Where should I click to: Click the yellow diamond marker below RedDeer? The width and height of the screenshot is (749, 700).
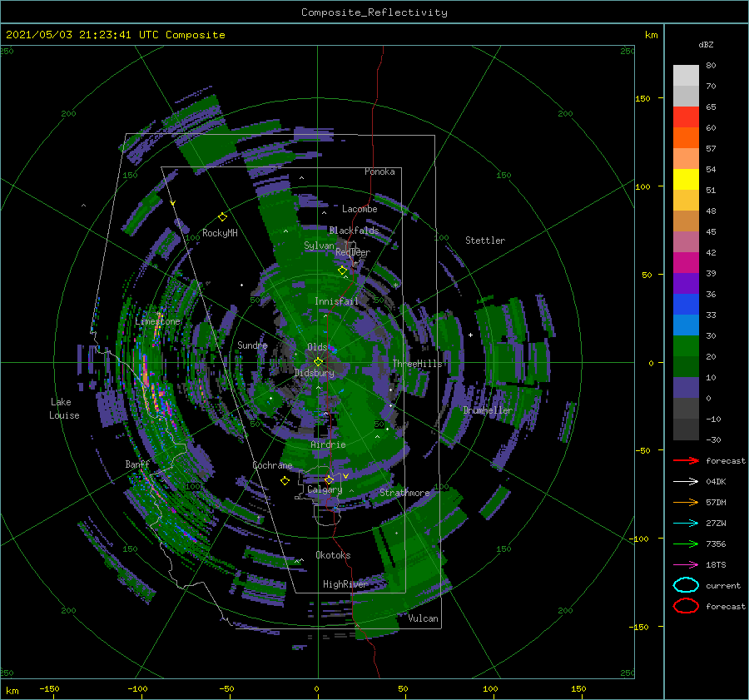(342, 271)
